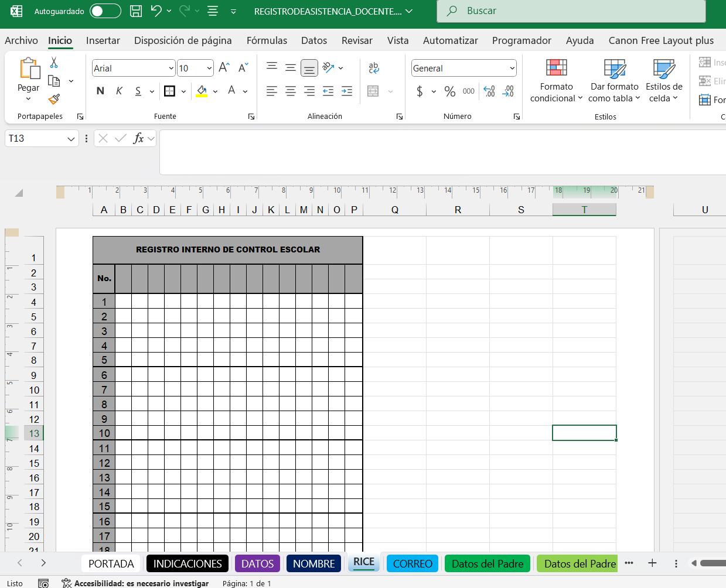Toggle middle vertical alignment button

(x=291, y=68)
